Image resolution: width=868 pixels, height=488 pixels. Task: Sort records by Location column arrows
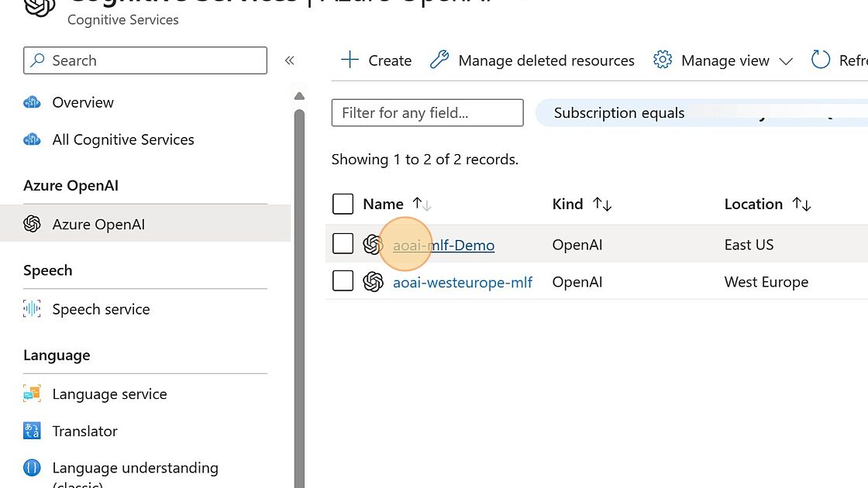(801, 204)
